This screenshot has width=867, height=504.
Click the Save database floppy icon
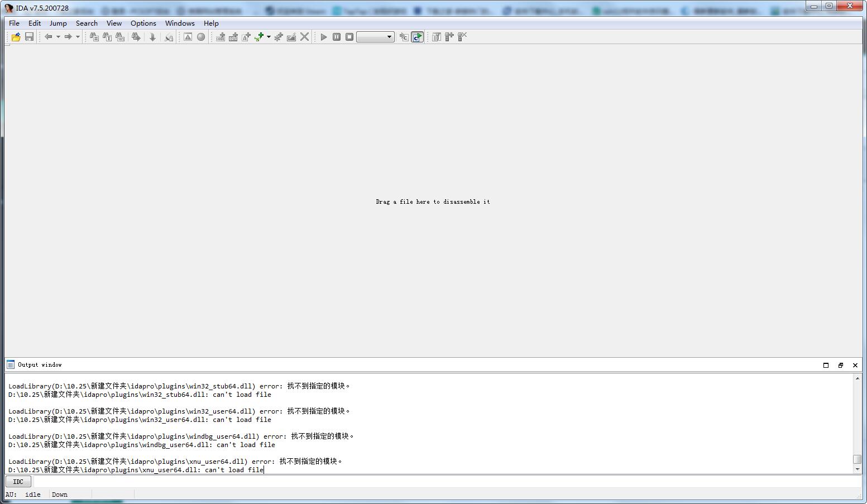tap(29, 37)
